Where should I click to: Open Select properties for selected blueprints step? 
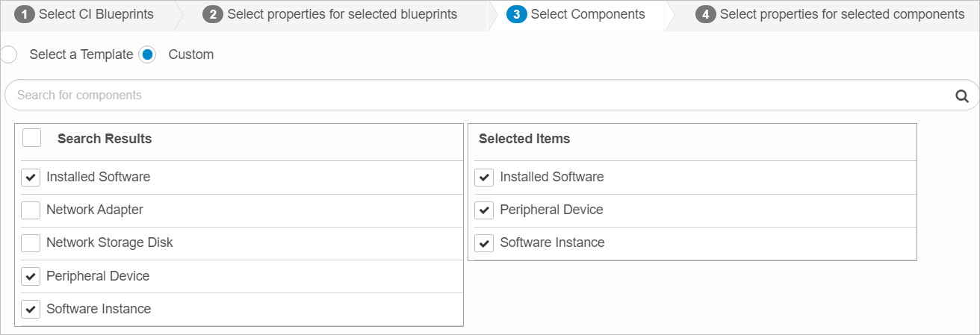pyautogui.click(x=342, y=14)
